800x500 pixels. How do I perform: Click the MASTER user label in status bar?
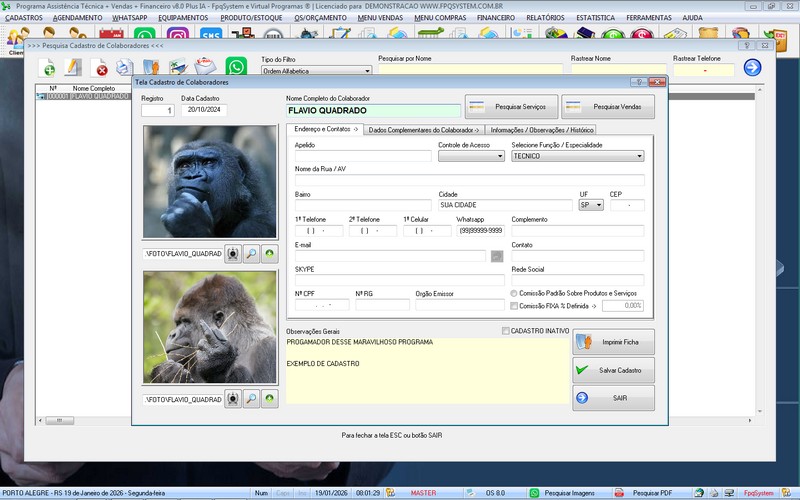[423, 493]
